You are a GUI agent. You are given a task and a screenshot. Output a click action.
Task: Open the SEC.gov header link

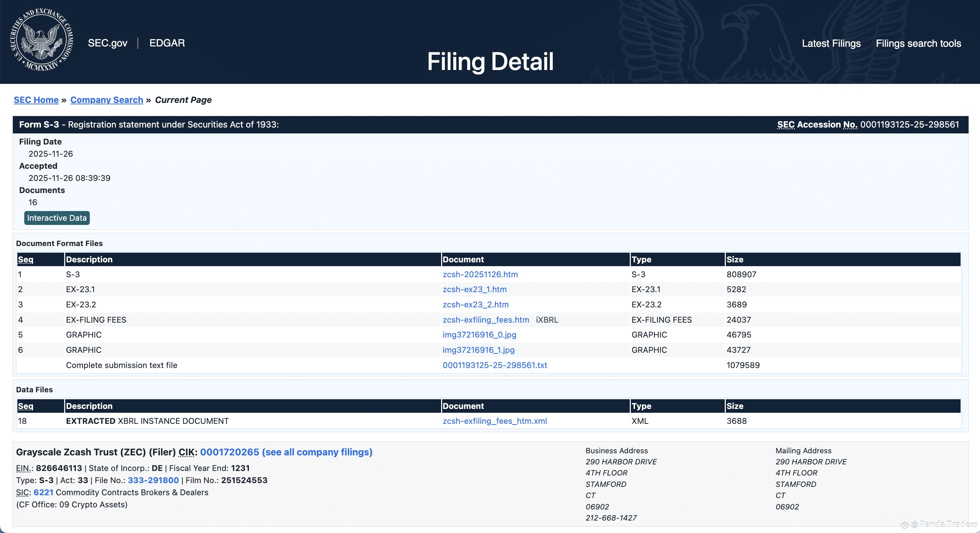click(x=108, y=43)
